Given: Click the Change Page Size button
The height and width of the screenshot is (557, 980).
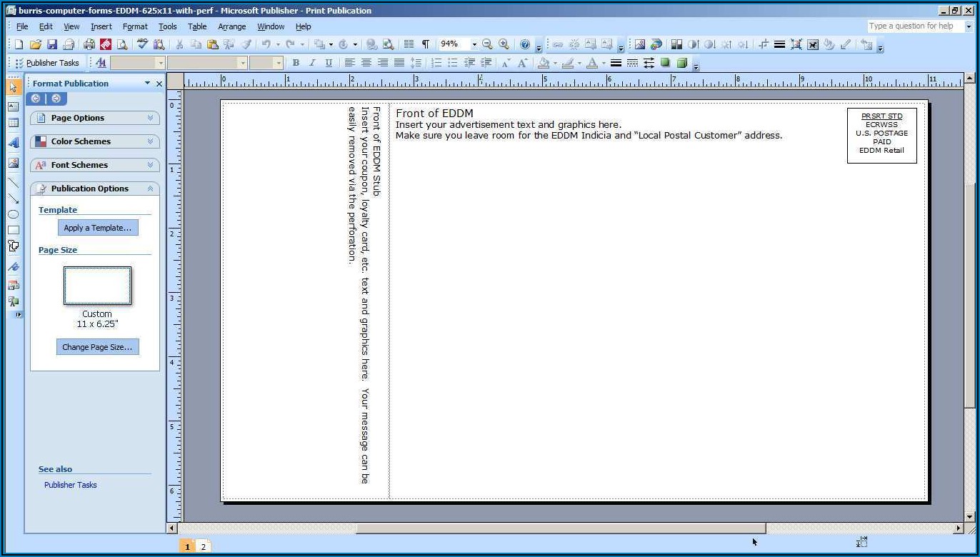Looking at the screenshot, I should [97, 347].
